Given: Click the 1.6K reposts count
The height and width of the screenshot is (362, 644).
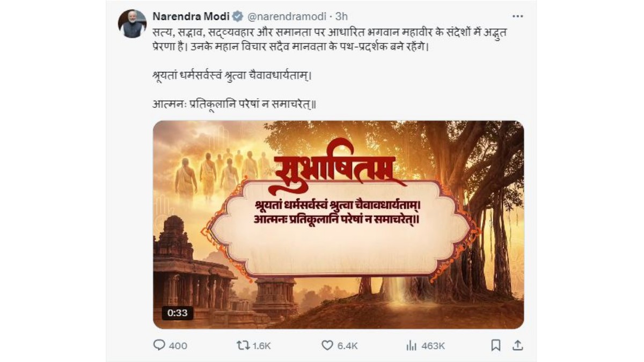Looking at the screenshot, I should 261,346.
